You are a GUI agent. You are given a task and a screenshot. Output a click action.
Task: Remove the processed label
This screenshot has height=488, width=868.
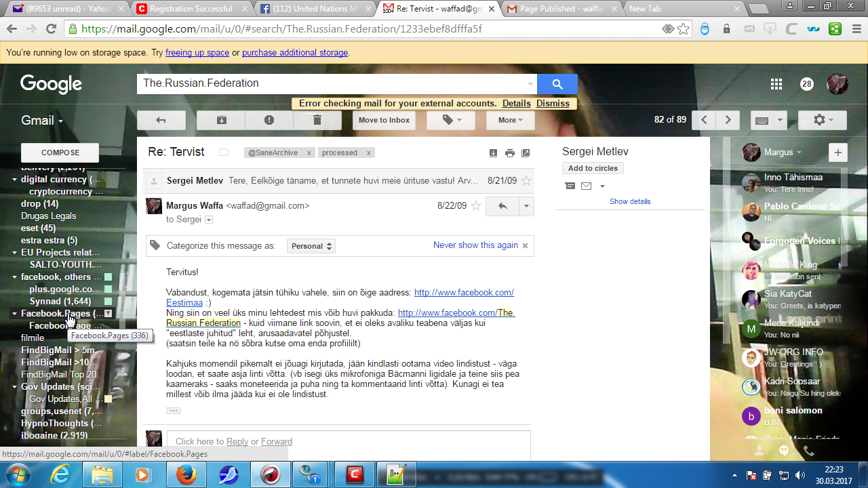click(368, 153)
